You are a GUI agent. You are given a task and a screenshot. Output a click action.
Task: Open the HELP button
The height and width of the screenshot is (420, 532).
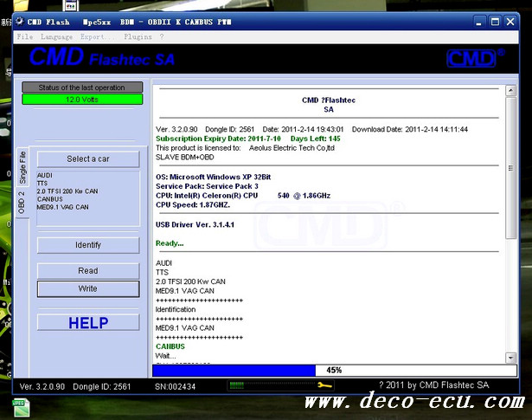tap(88, 322)
